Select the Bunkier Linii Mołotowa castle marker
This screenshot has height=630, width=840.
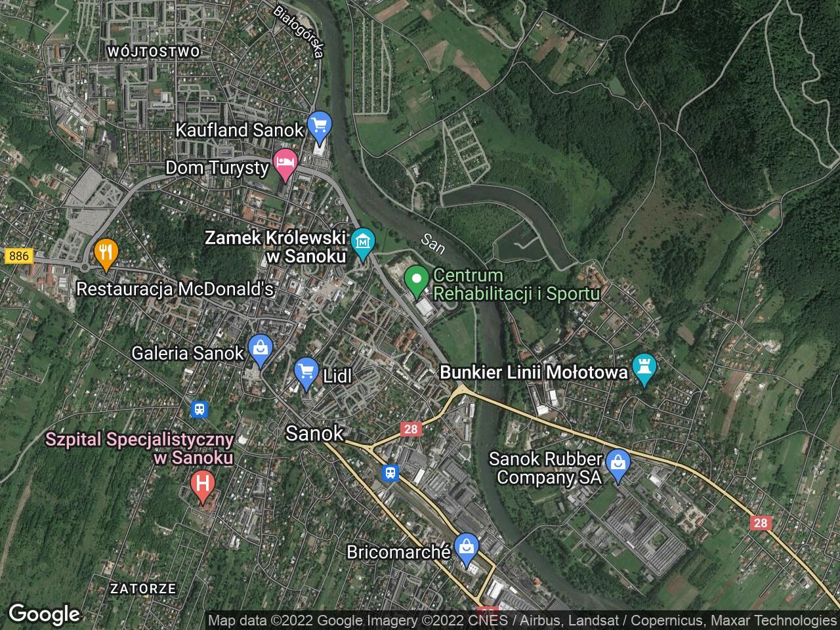[644, 369]
